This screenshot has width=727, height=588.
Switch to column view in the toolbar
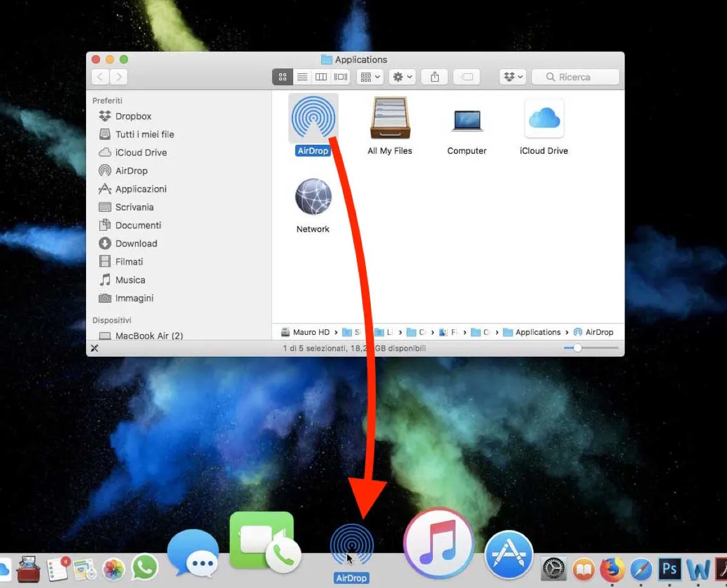(322, 77)
